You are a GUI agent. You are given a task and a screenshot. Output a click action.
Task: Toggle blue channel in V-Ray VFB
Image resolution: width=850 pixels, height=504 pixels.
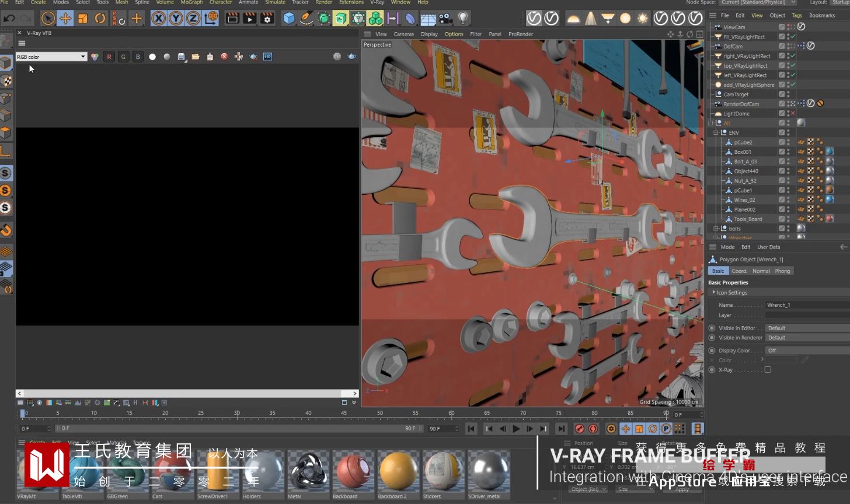point(138,57)
